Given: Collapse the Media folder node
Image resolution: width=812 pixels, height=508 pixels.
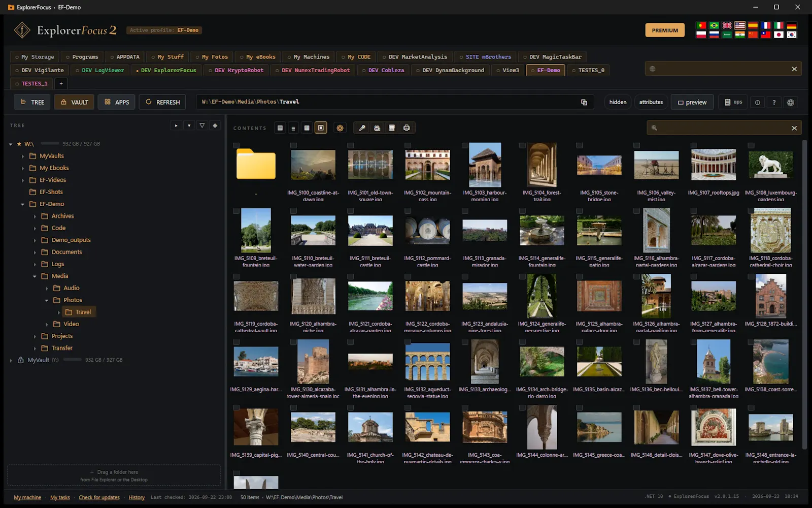Looking at the screenshot, I should 35,276.
